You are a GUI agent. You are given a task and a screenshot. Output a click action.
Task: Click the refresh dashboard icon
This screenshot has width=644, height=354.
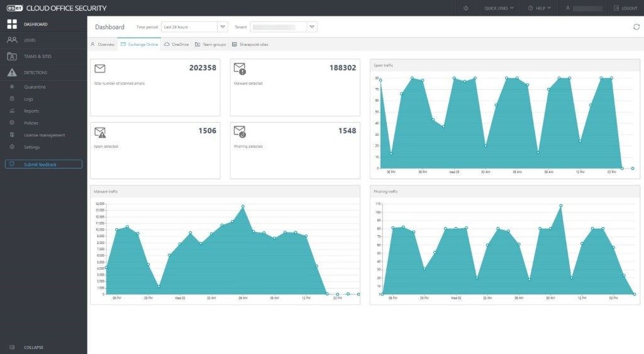click(636, 27)
